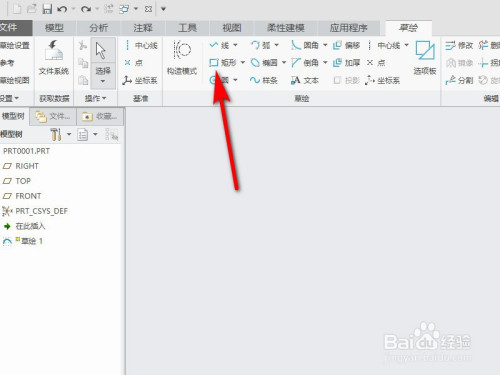Select the 加厚 (Thicken) tool

pyautogui.click(x=347, y=63)
